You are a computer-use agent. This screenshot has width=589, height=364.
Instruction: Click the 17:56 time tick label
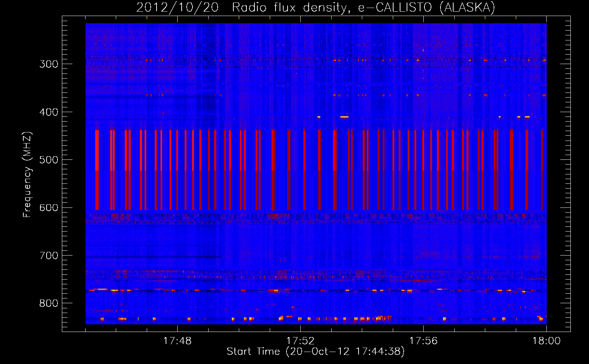(x=423, y=341)
